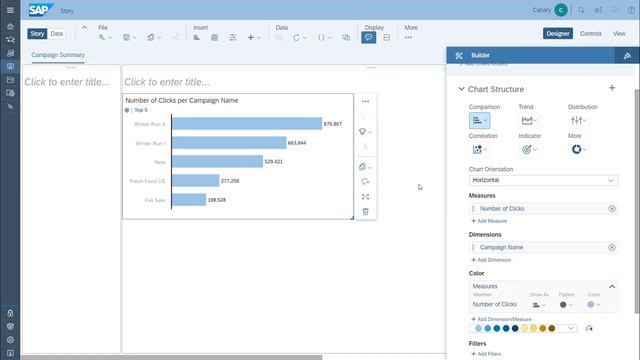Select Distribution chart type
The width and height of the screenshot is (640, 360).
[x=578, y=120]
